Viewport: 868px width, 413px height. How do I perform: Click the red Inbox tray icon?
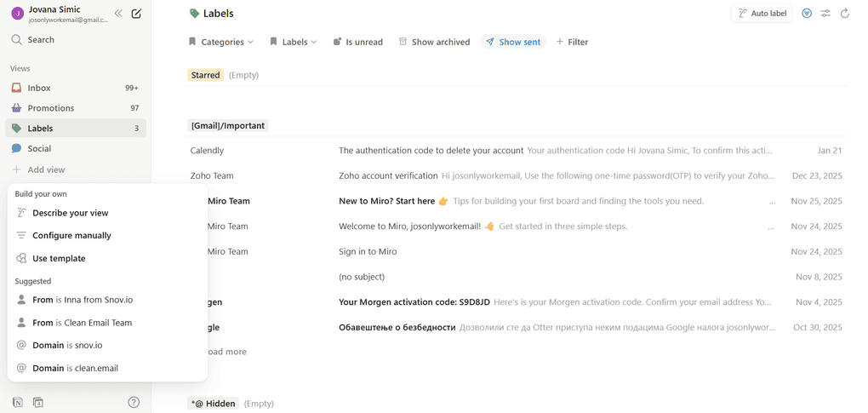coord(17,88)
